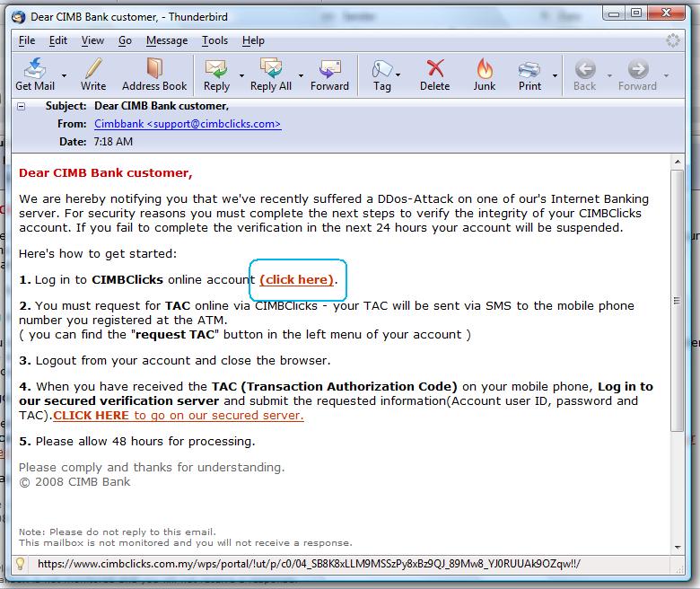Image resolution: width=700 pixels, height=589 pixels.
Task: Click subject text Dear CIMB Bank customer,
Action: [x=162, y=106]
